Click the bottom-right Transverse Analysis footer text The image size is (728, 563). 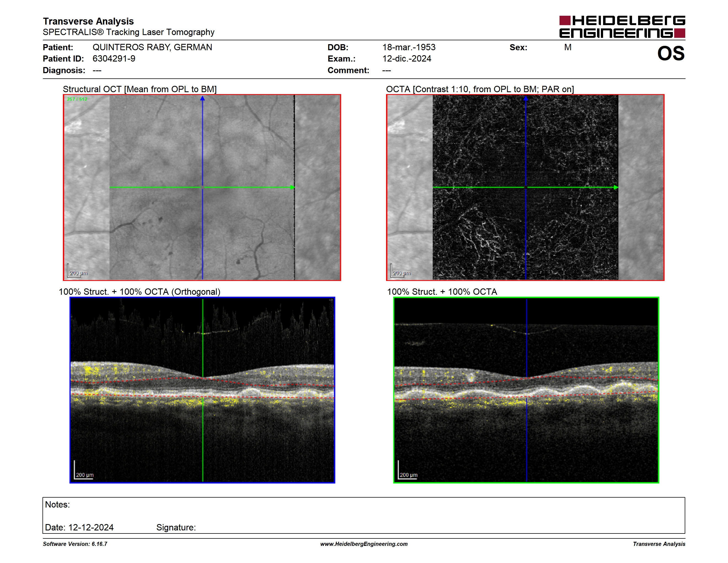click(x=659, y=544)
